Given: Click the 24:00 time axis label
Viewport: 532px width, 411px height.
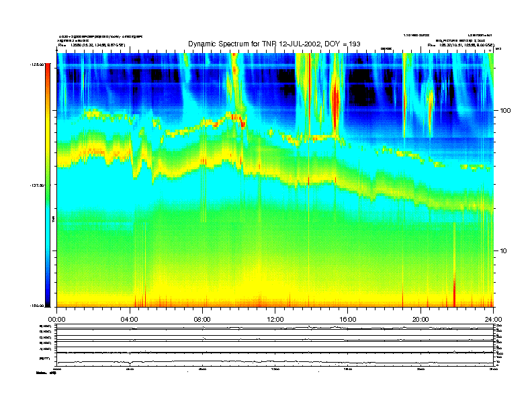Looking at the screenshot, I should (493, 320).
